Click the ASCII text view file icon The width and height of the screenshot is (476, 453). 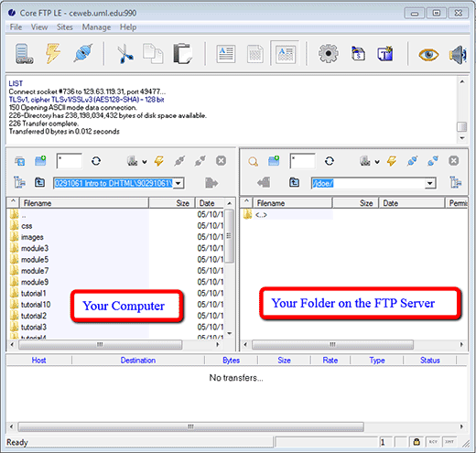coord(226,54)
